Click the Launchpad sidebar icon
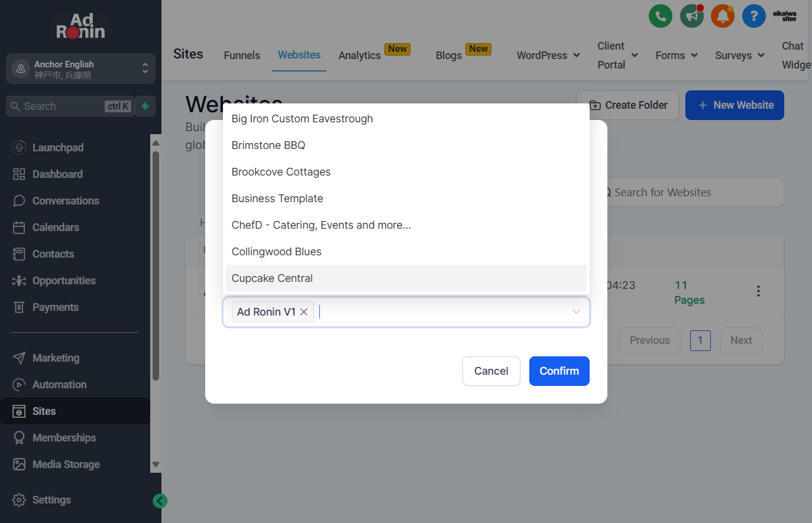This screenshot has height=523, width=812. (19, 148)
